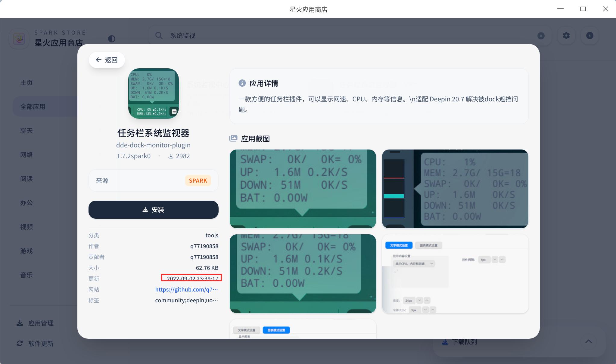Click the package name dde-dock-monitor-plugin
The image size is (616, 364).
tap(153, 145)
